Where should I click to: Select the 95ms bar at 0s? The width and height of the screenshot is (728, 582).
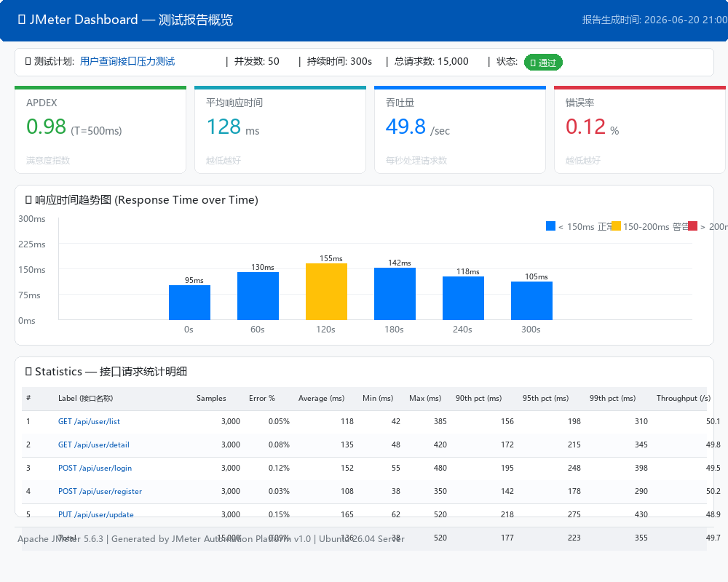coord(189,303)
